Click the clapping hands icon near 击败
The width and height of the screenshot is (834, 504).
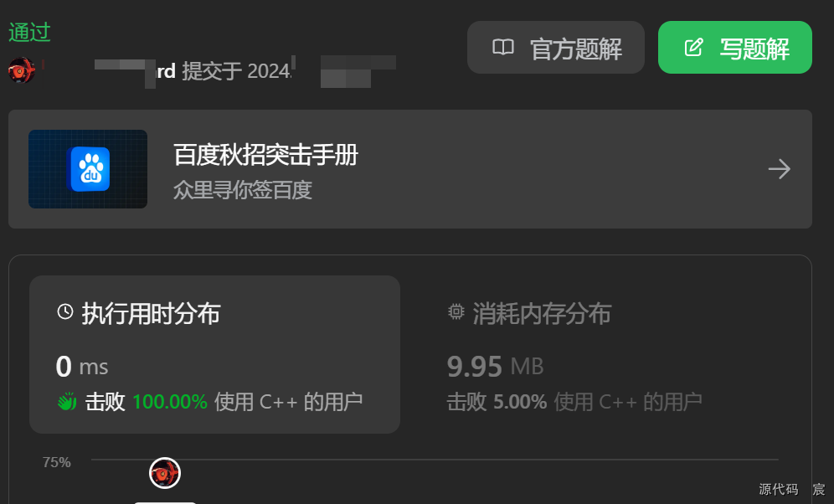click(67, 401)
